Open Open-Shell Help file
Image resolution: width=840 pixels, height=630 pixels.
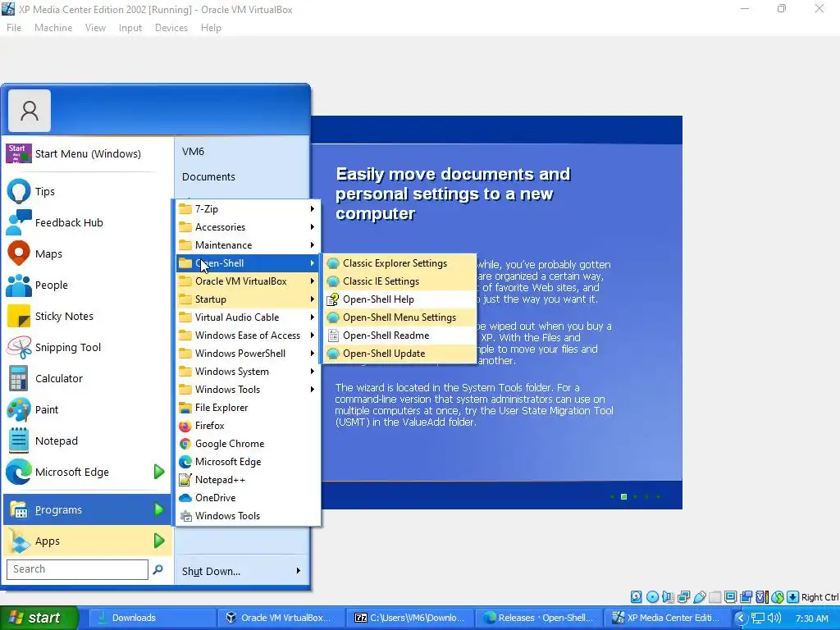(399, 299)
